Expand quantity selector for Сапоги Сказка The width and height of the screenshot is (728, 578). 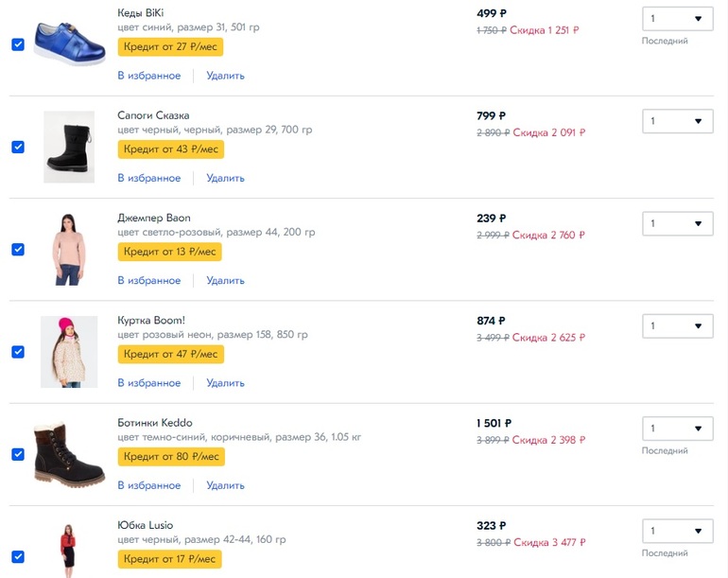pyautogui.click(x=677, y=121)
